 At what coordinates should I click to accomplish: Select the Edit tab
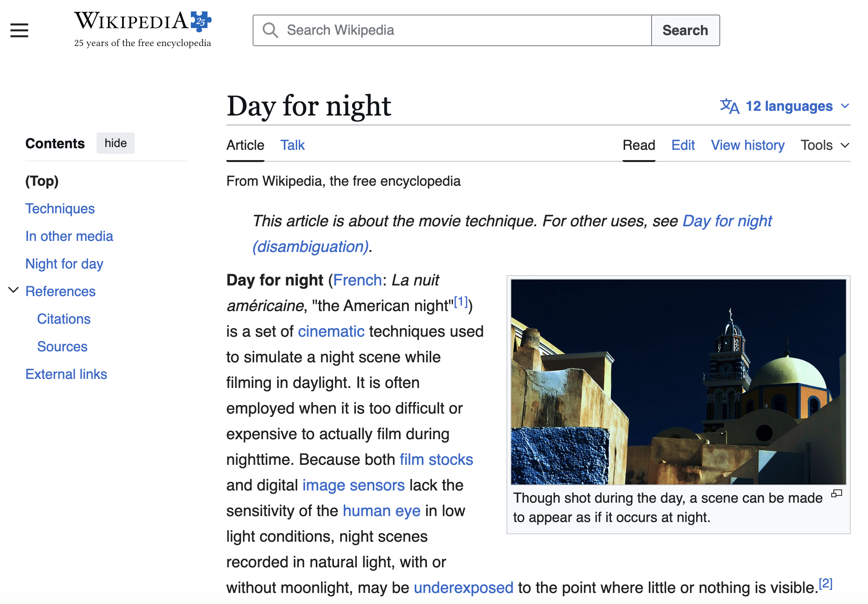[x=683, y=145]
